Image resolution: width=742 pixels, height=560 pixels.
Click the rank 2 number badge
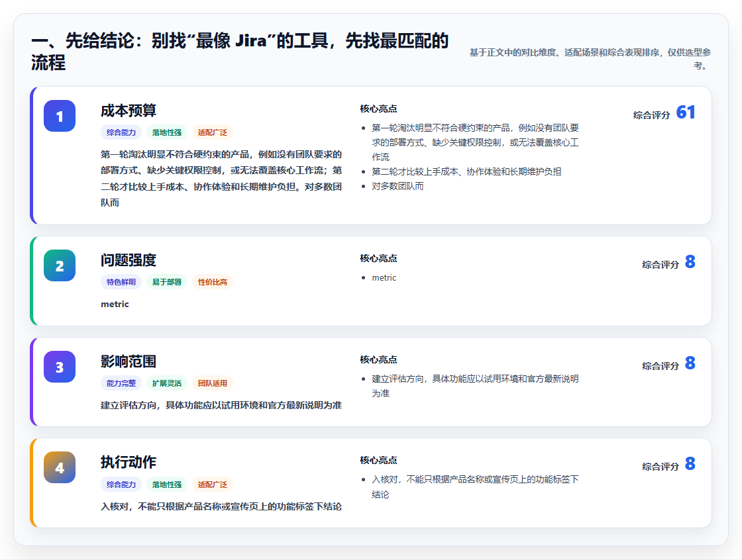[60, 265]
